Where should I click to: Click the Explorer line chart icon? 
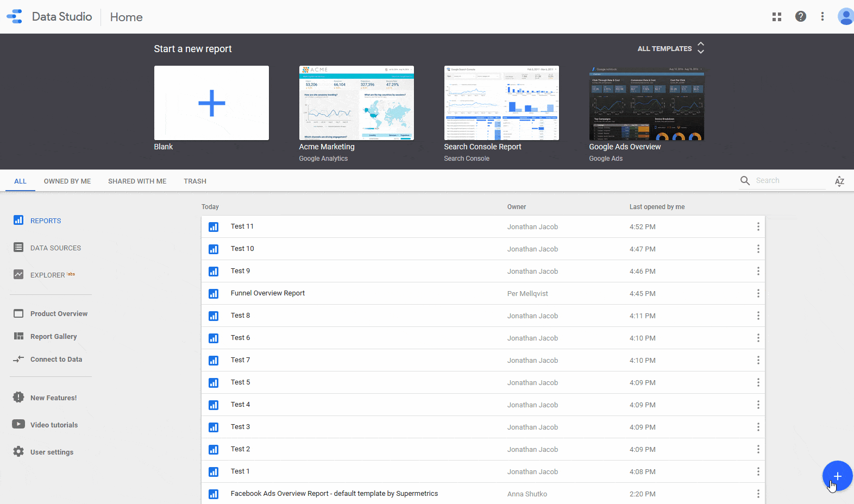coord(18,274)
